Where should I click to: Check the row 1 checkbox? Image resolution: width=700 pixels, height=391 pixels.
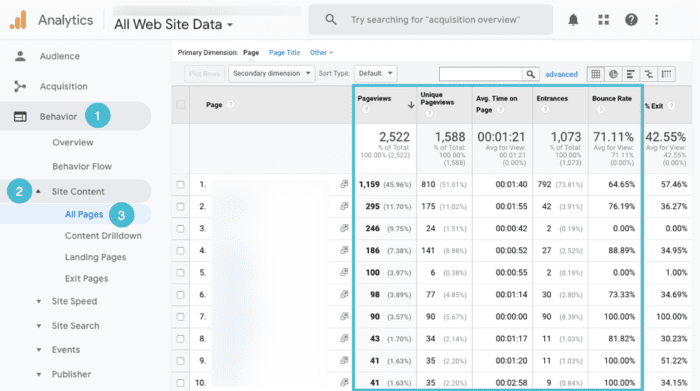(x=180, y=184)
